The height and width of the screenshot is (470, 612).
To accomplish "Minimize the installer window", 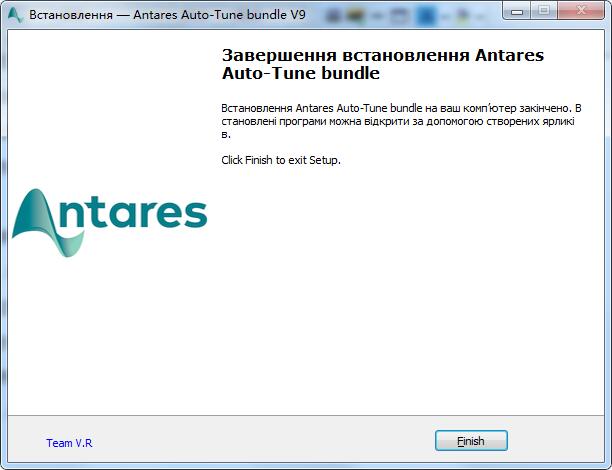I will point(517,11).
